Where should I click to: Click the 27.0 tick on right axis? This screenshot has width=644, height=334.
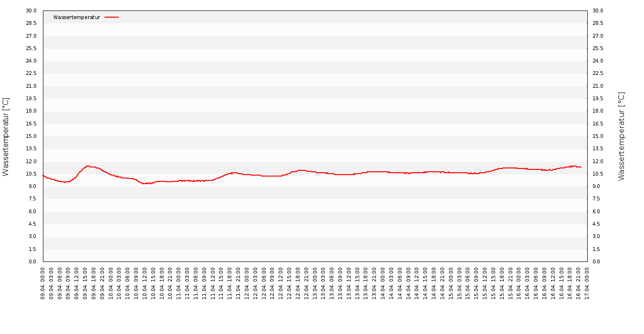pos(598,36)
